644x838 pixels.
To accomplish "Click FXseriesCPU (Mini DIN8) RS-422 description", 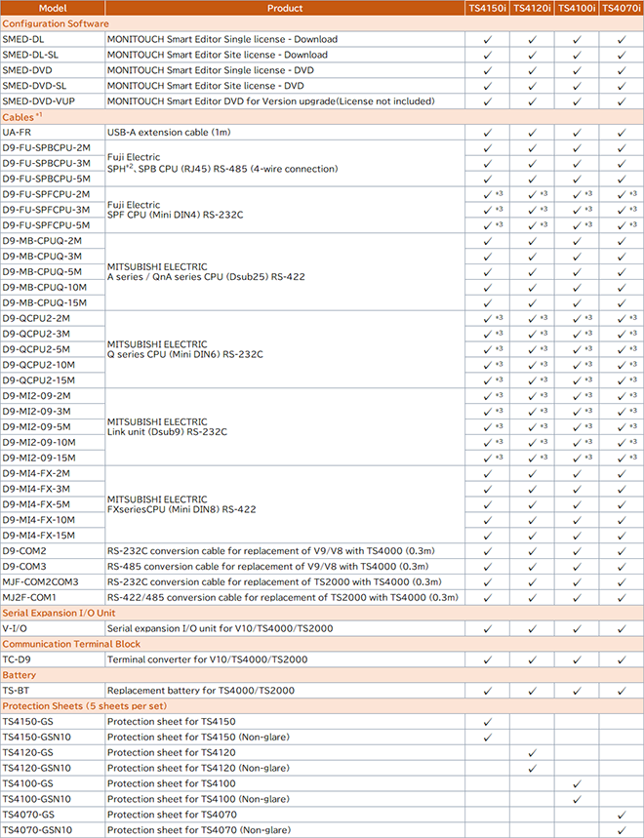I will (x=181, y=504).
